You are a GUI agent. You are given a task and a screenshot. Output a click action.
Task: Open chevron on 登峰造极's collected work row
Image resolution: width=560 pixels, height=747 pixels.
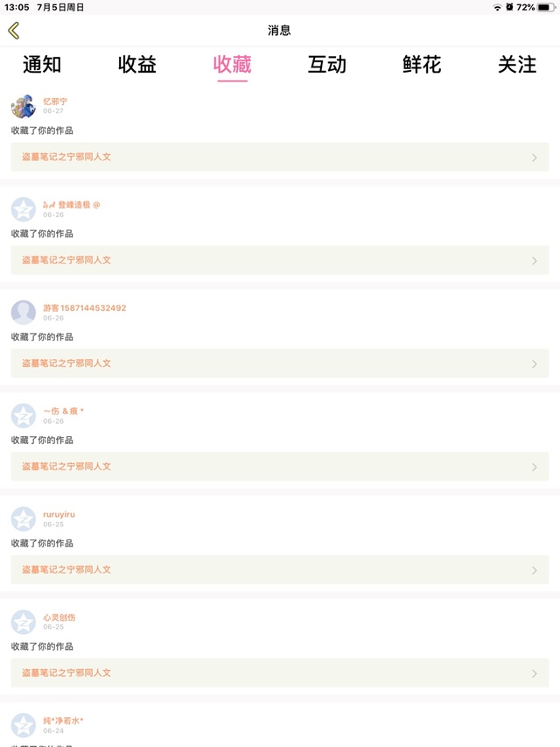pos(535,261)
